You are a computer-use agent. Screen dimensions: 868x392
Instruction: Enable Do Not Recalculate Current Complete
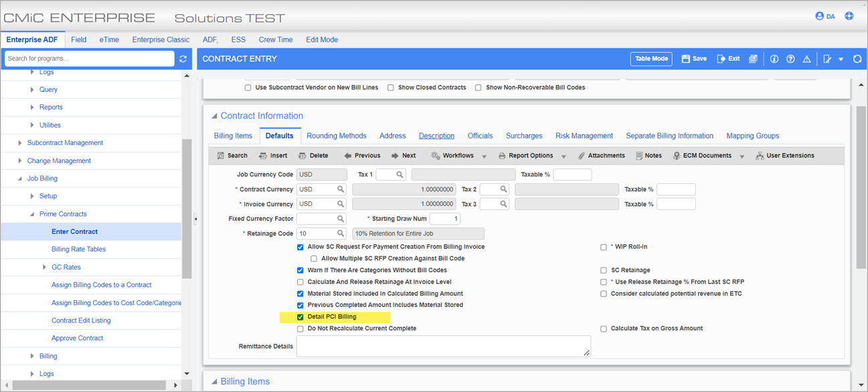click(300, 328)
